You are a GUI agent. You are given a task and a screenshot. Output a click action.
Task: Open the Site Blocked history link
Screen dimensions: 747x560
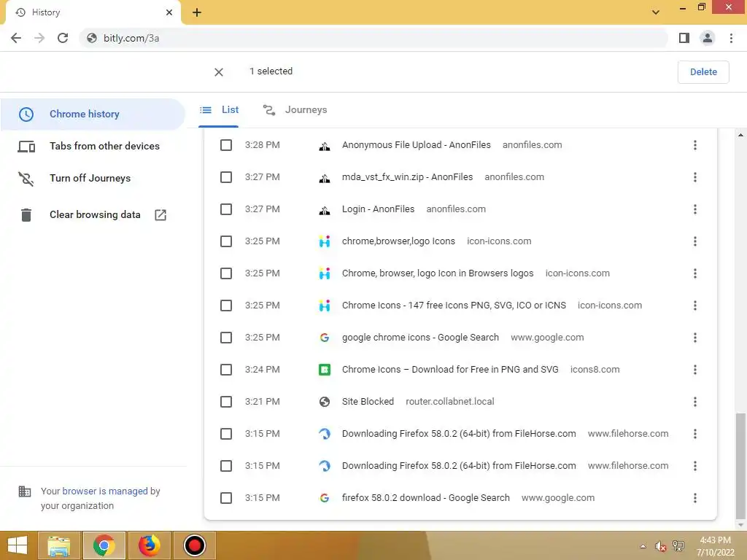click(368, 402)
